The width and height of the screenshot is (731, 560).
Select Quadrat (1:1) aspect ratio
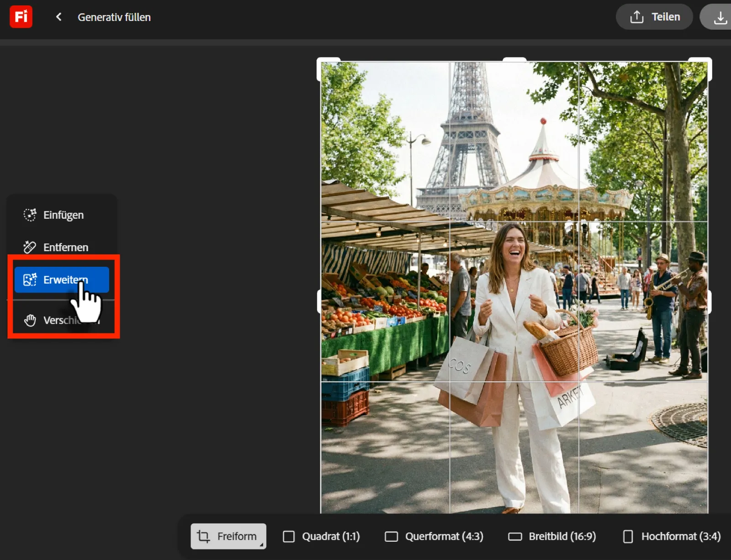(x=321, y=536)
